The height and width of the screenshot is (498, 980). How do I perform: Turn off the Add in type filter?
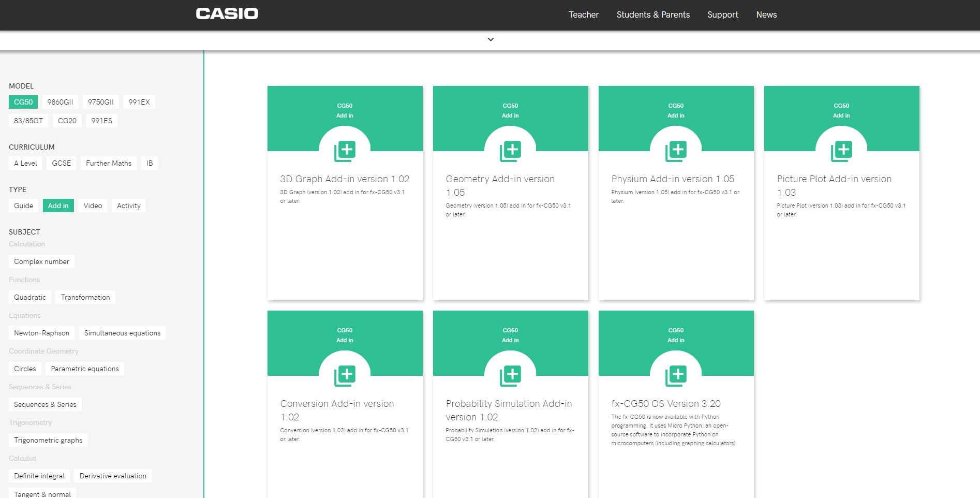coord(58,206)
